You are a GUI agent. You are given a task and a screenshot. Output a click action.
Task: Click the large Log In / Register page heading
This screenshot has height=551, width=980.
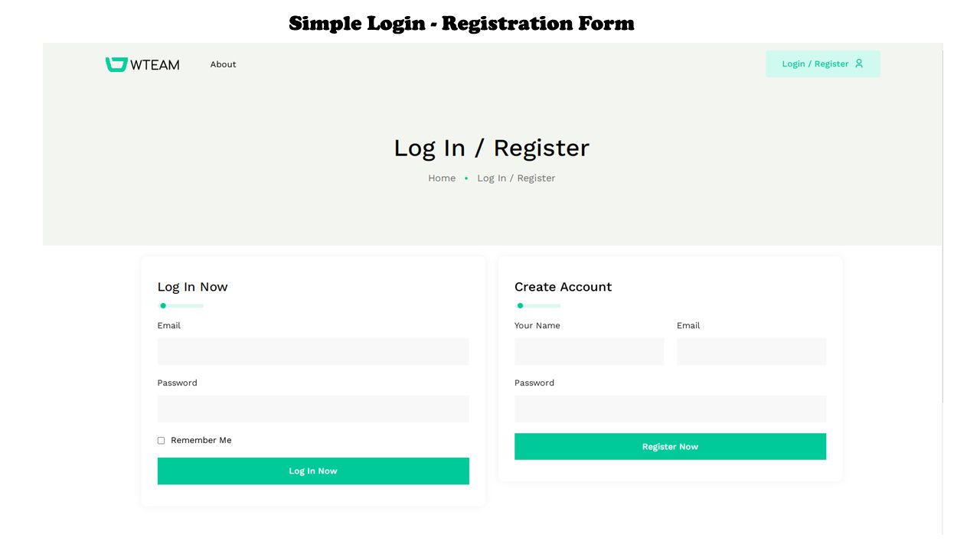click(492, 148)
